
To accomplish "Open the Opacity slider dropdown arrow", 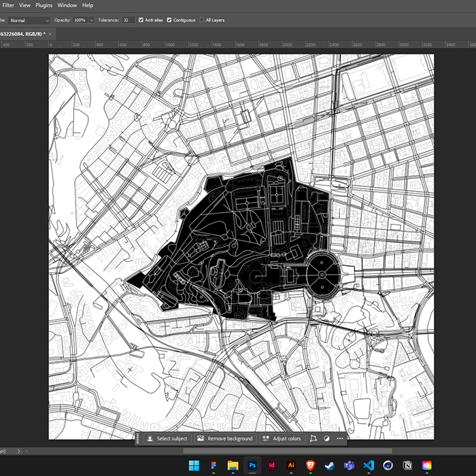I will (x=91, y=20).
